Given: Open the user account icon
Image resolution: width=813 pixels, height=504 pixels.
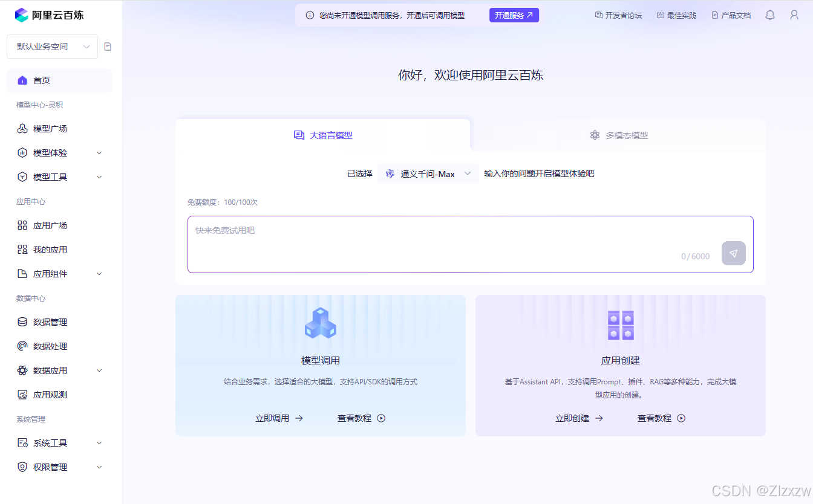Looking at the screenshot, I should click(794, 15).
